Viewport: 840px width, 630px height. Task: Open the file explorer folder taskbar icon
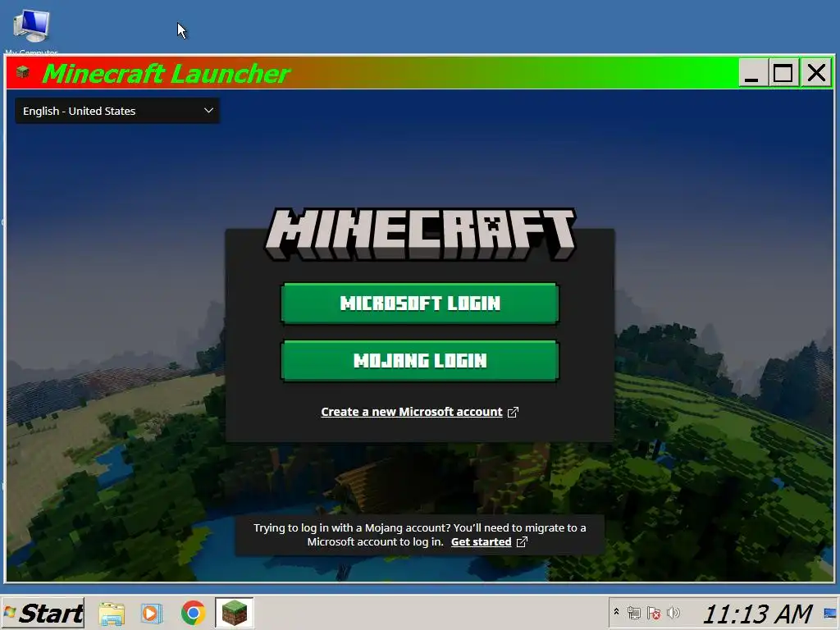coord(112,613)
